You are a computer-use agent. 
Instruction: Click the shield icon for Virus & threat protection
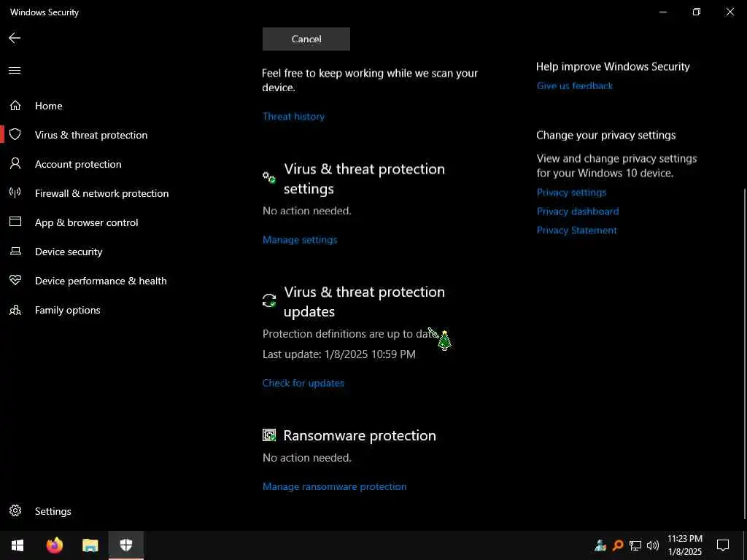point(15,134)
